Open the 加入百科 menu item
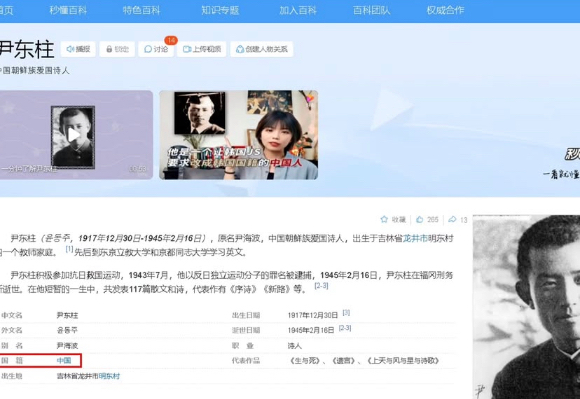580x399 pixels. point(298,10)
